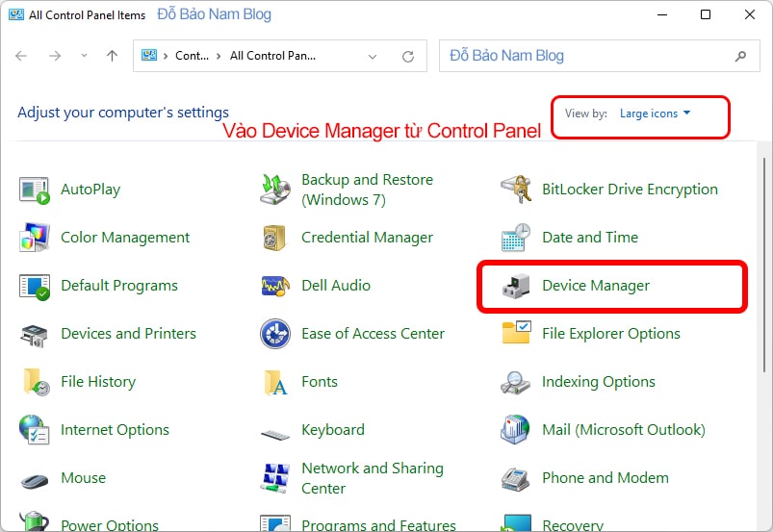Click the Cont... breadcrumb segment
This screenshot has width=773, height=532.
click(192, 56)
